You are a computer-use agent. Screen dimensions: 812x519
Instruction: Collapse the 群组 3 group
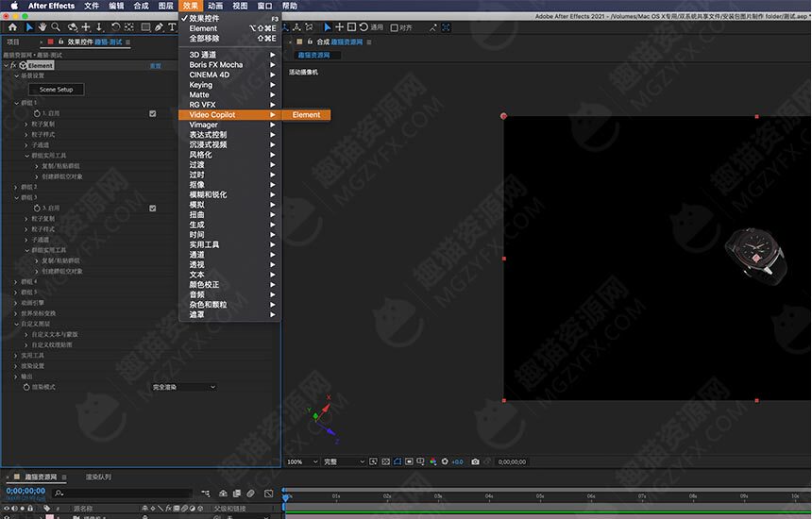(x=17, y=197)
